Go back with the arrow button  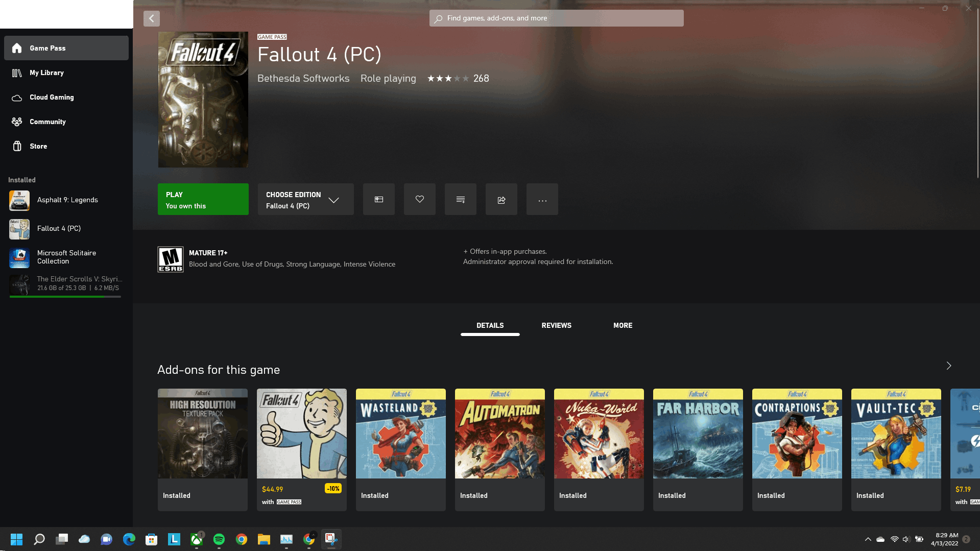click(152, 19)
